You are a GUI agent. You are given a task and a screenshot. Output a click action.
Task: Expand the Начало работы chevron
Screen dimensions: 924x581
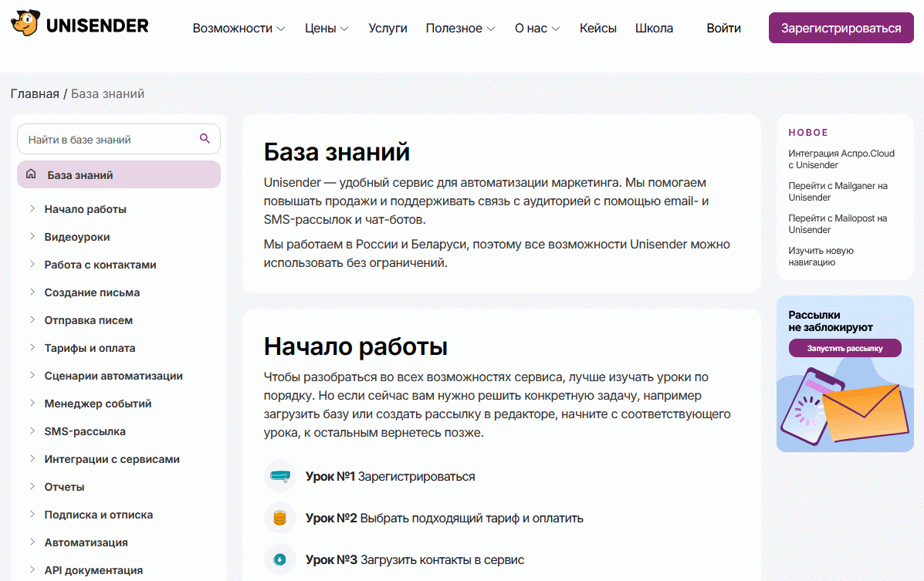click(32, 208)
